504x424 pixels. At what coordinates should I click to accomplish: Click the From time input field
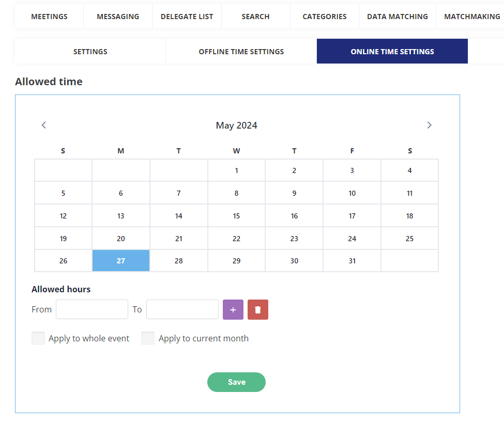coord(92,309)
